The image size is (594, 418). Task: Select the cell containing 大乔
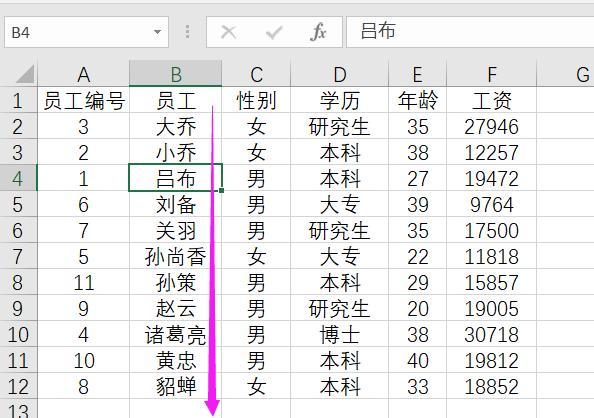click(175, 126)
